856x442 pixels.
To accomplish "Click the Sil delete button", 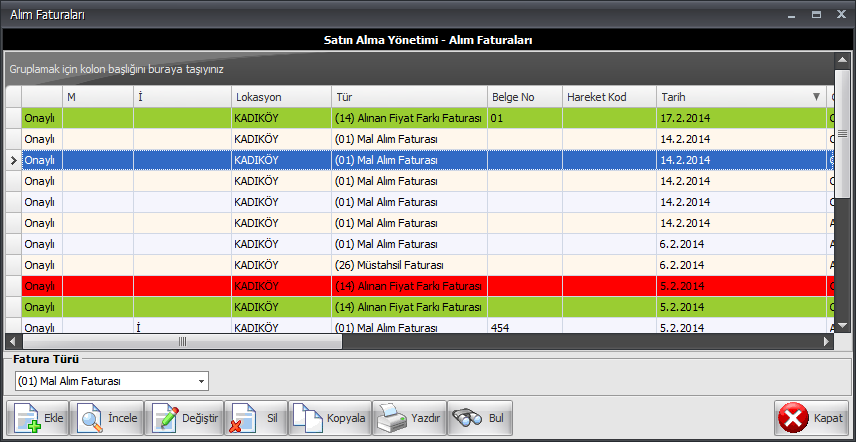I will click(x=255, y=418).
